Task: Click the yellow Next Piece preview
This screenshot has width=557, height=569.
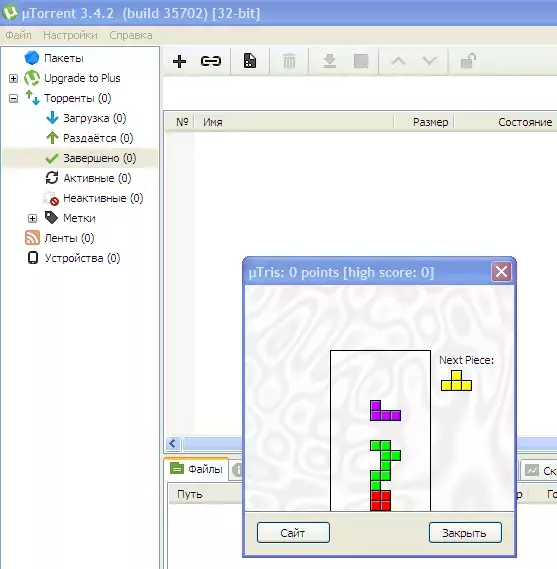Action: tap(456, 380)
